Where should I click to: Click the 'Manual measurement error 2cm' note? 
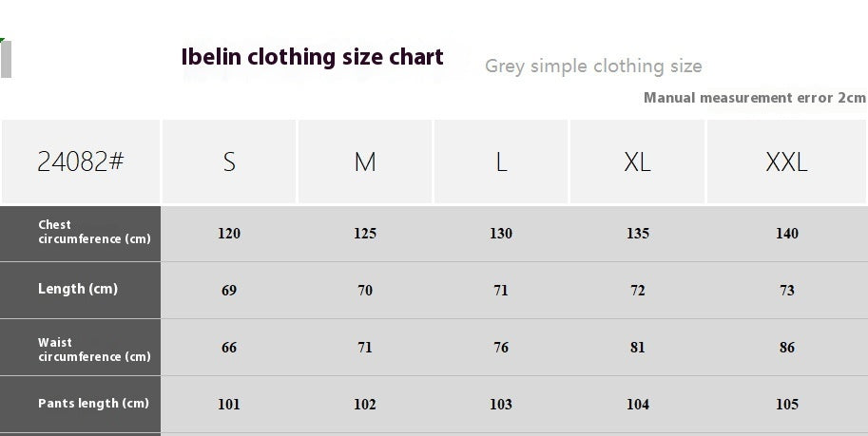(754, 98)
